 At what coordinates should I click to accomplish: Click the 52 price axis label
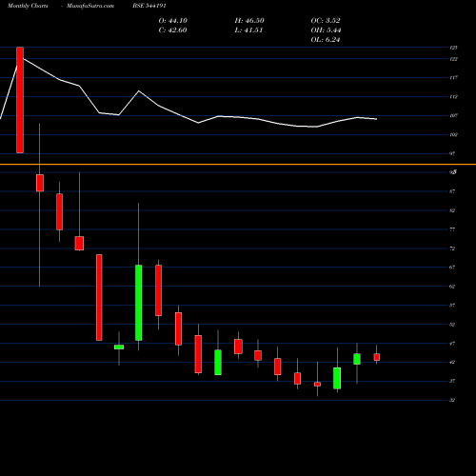[452, 325]
